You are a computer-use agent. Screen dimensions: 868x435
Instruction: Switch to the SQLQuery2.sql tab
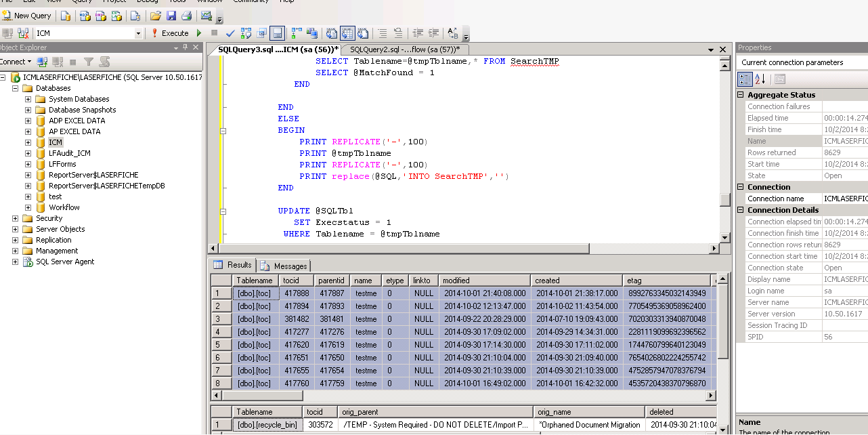pos(404,49)
